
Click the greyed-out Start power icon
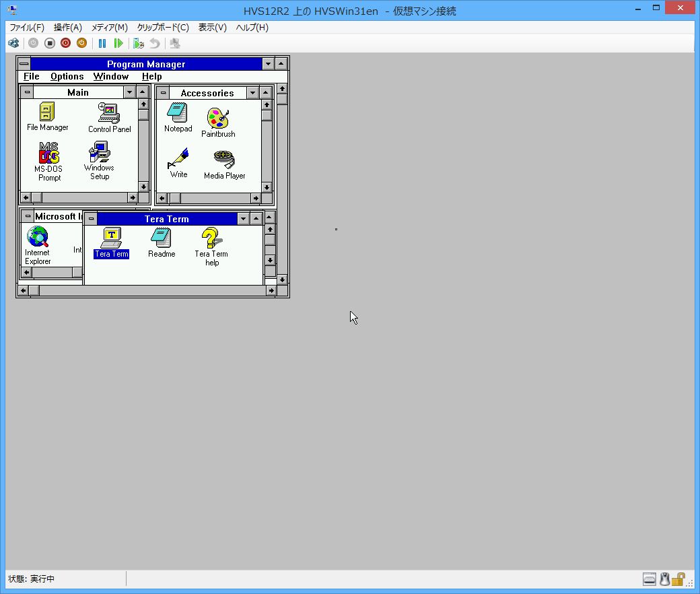pyautogui.click(x=33, y=43)
